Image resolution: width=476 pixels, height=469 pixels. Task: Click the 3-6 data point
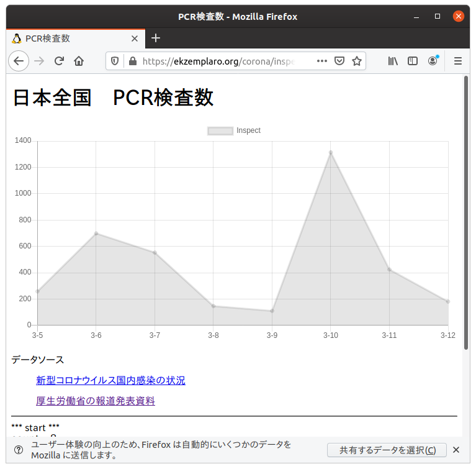(96, 234)
